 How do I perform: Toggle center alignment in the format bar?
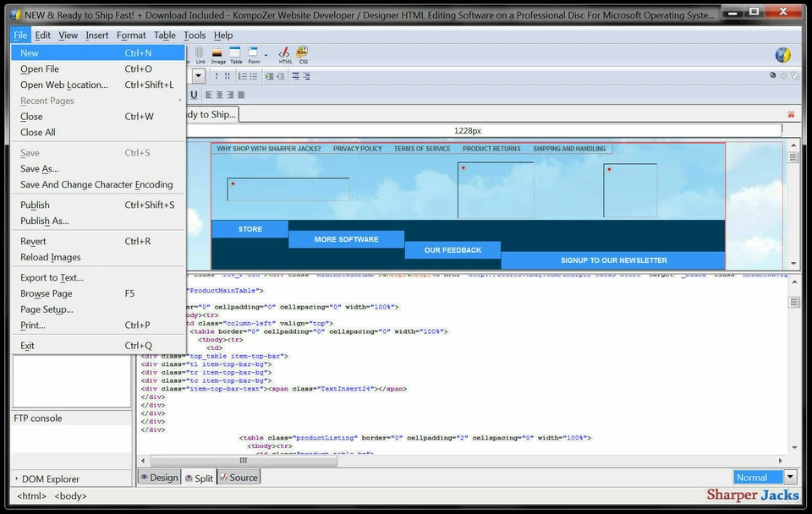[220, 94]
